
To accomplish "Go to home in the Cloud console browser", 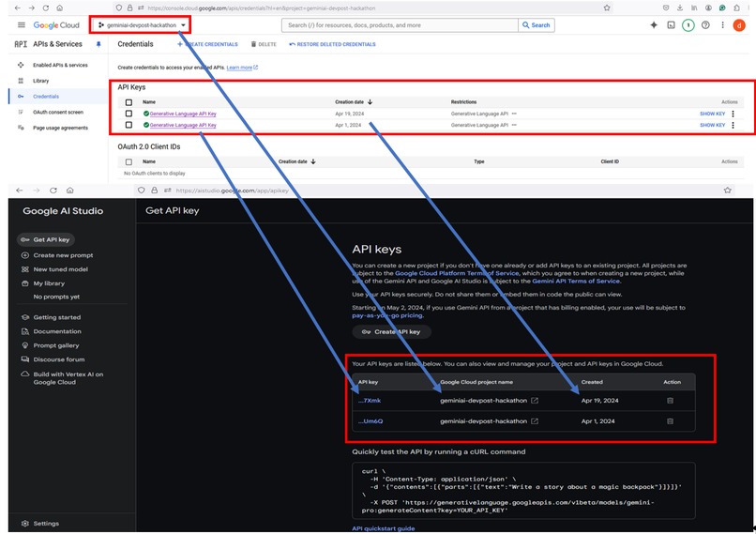I will [59, 8].
